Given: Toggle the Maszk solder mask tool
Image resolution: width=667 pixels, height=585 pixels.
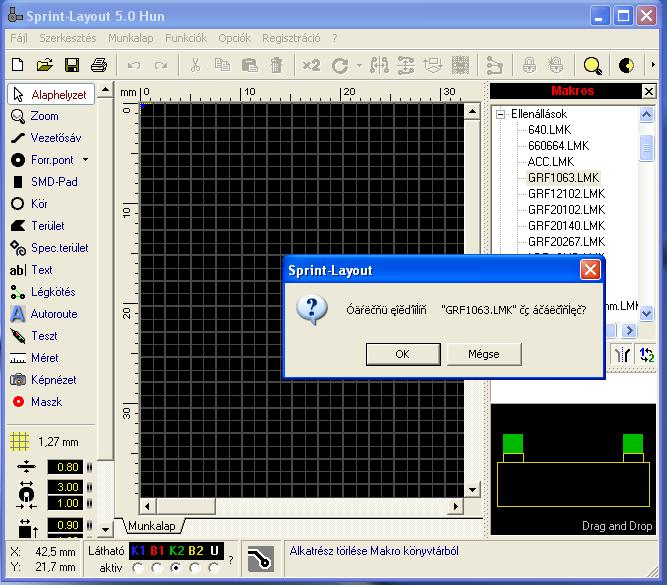Looking at the screenshot, I should tap(37, 402).
